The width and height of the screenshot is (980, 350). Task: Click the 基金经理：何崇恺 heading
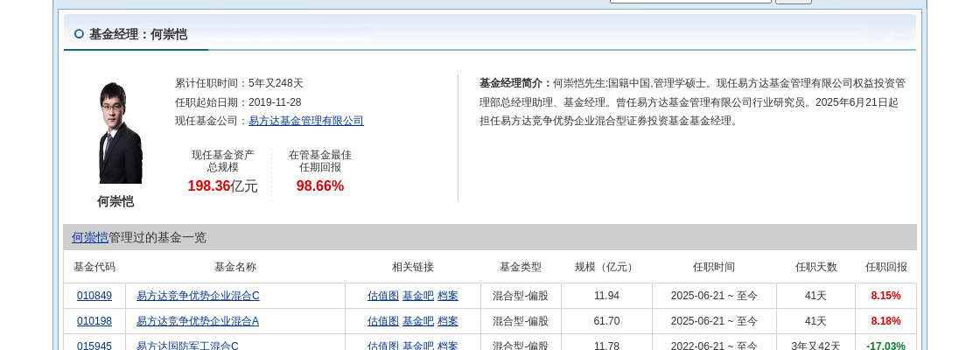coord(138,34)
